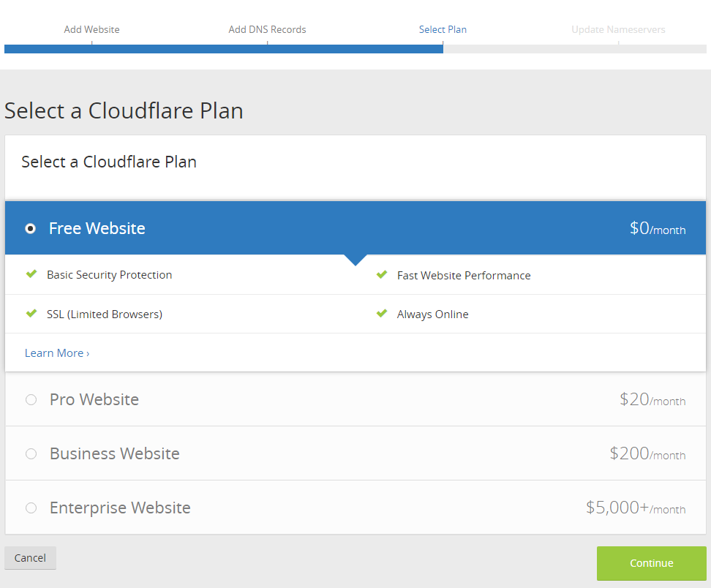Screen dimensions: 711x588
Task: Click the Enterprise Website plan title
Action: coord(120,508)
